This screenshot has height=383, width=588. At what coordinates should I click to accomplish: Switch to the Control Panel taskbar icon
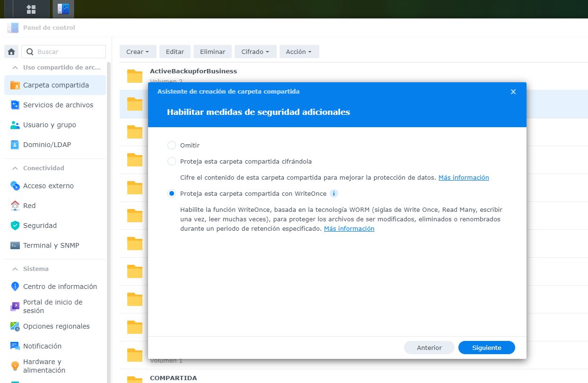(x=63, y=9)
